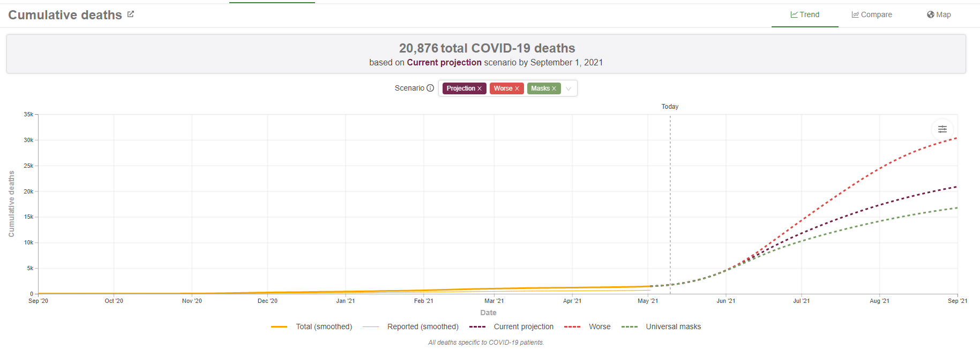Click the Today marker label
Screen dimensions: 980x349
coord(670,107)
